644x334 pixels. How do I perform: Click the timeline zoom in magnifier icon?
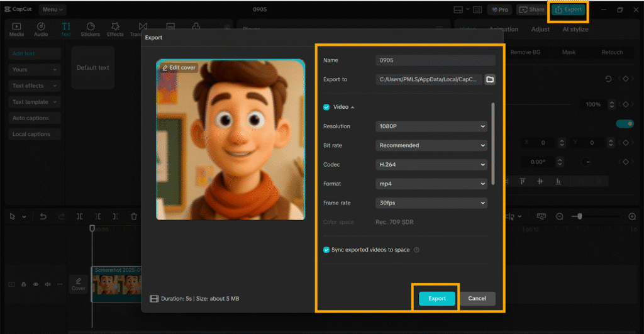[632, 216]
